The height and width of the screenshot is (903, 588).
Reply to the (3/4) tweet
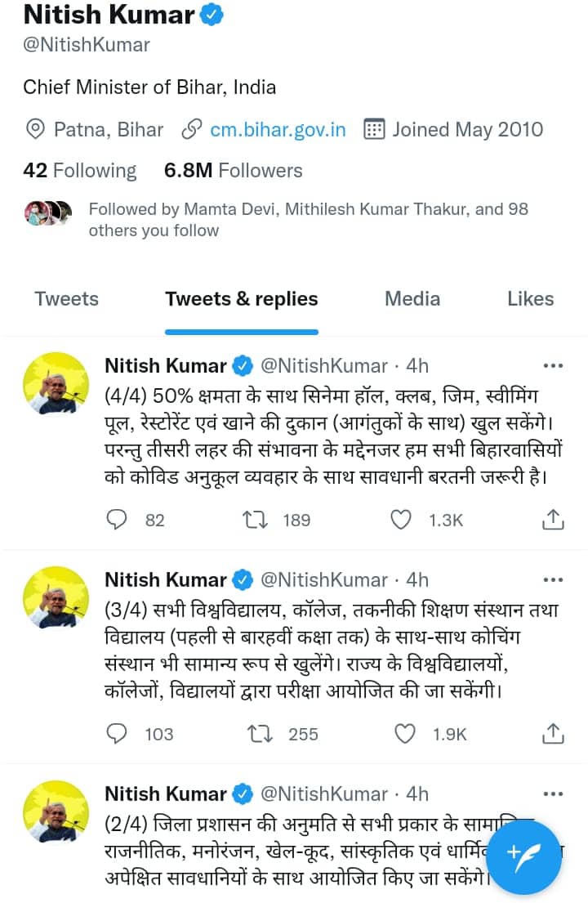point(117,734)
